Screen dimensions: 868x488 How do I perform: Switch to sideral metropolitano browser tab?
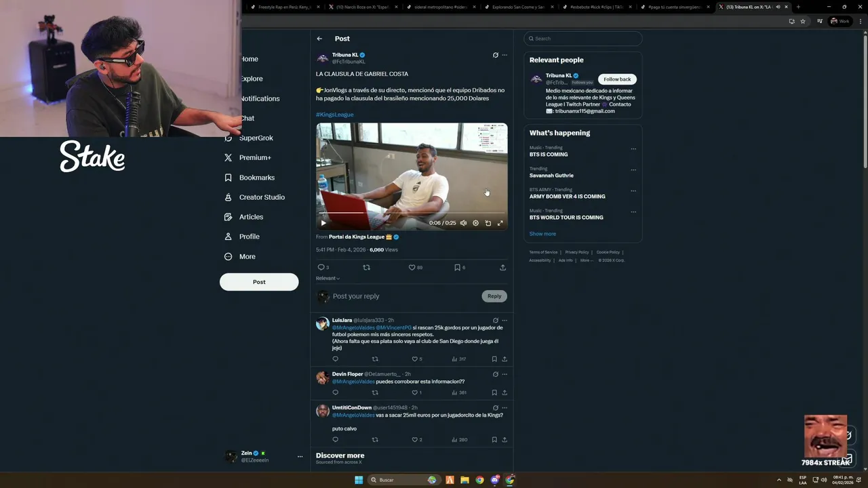tap(441, 7)
